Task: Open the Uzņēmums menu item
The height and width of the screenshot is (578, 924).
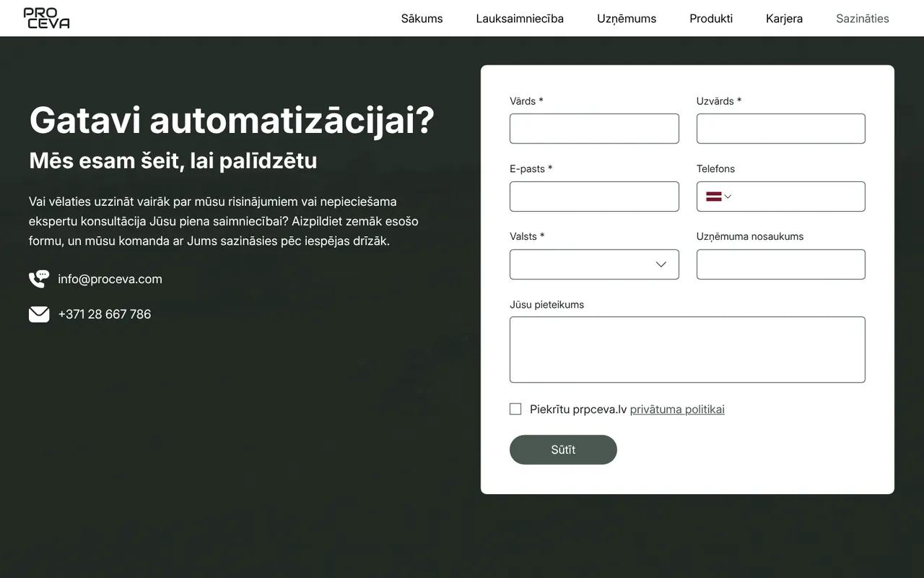Action: [x=627, y=19]
